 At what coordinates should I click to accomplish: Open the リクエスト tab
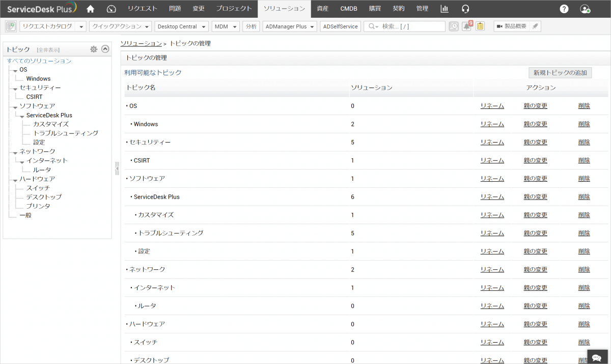point(143,9)
